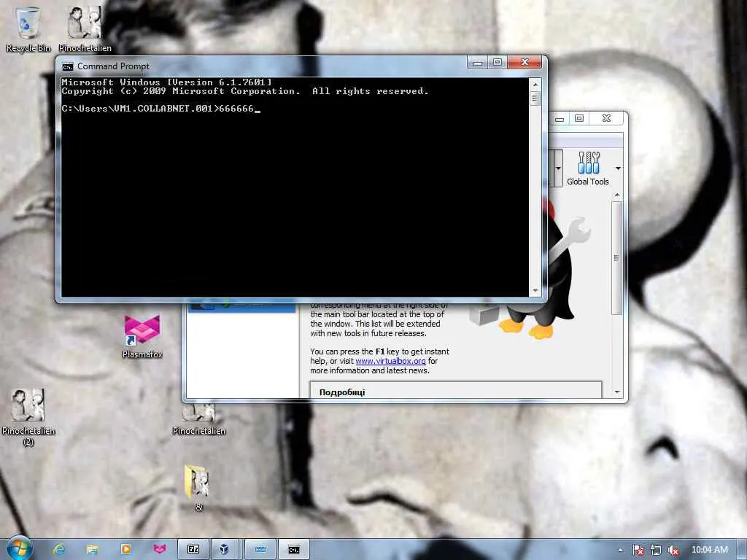Minimize the Command Prompt window

[x=478, y=63]
